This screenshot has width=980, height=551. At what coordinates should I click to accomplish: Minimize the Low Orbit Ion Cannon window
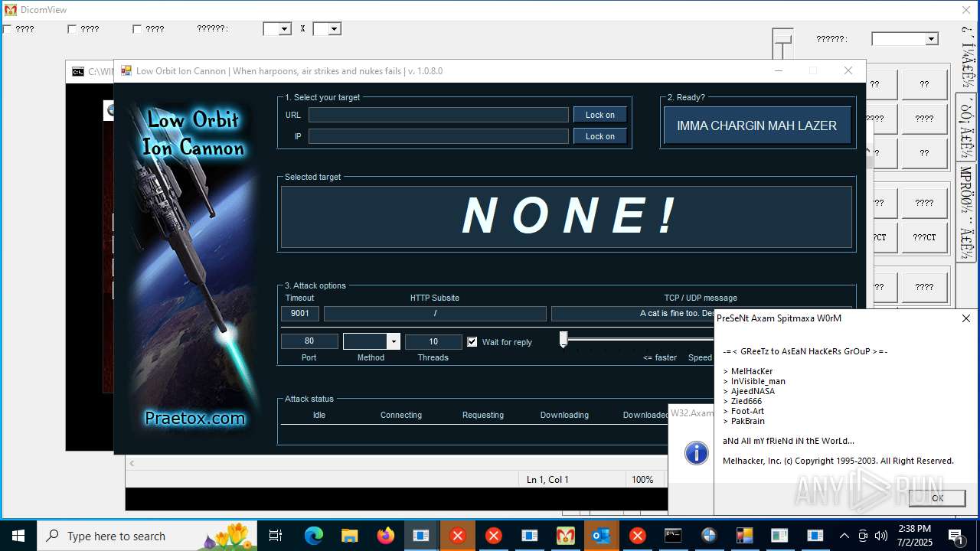779,71
